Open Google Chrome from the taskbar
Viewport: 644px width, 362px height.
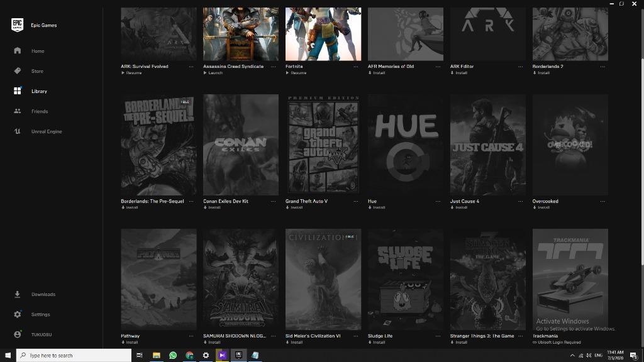click(189, 356)
